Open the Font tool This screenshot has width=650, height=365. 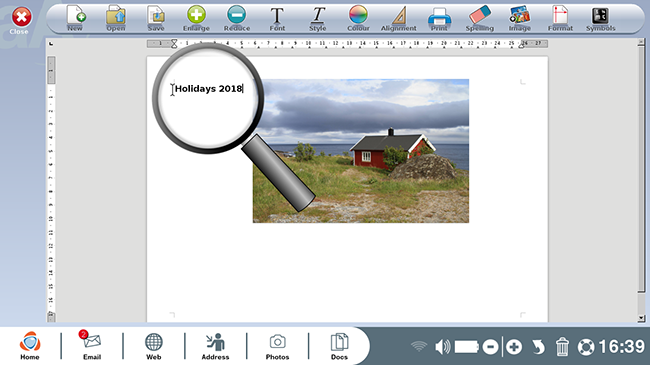click(277, 19)
